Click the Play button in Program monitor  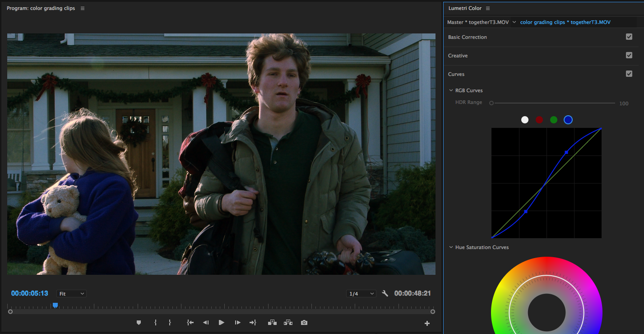(x=221, y=322)
